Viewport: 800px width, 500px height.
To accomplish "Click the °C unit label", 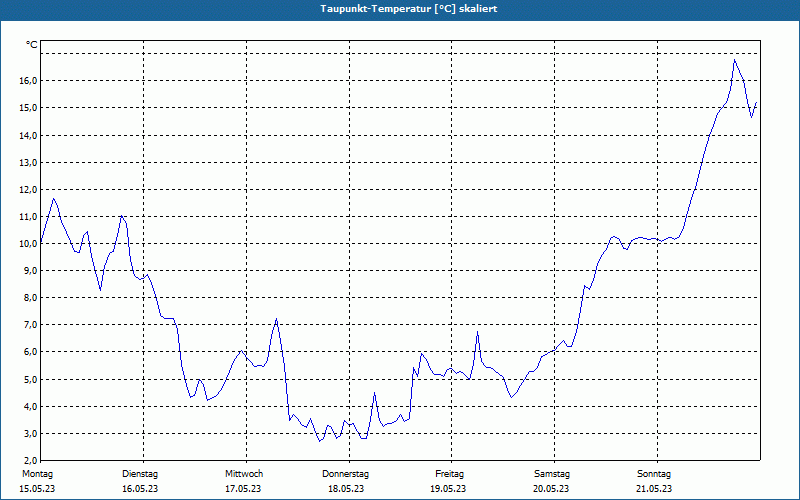I will 32,45.
